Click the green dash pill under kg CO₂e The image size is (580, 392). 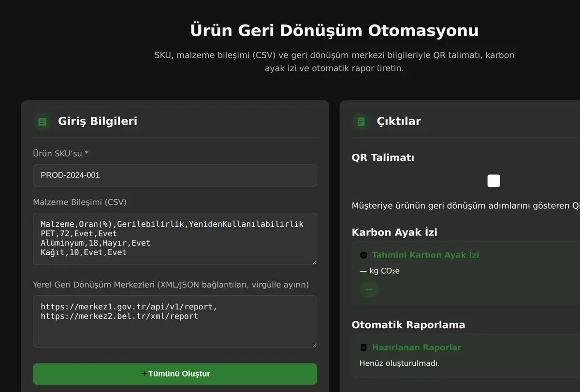[x=369, y=289]
